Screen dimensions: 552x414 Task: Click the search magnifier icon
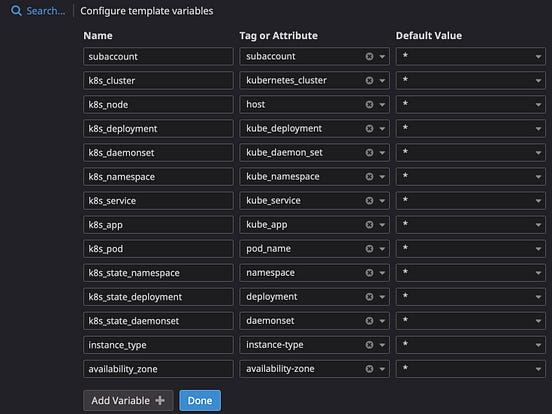[16, 11]
